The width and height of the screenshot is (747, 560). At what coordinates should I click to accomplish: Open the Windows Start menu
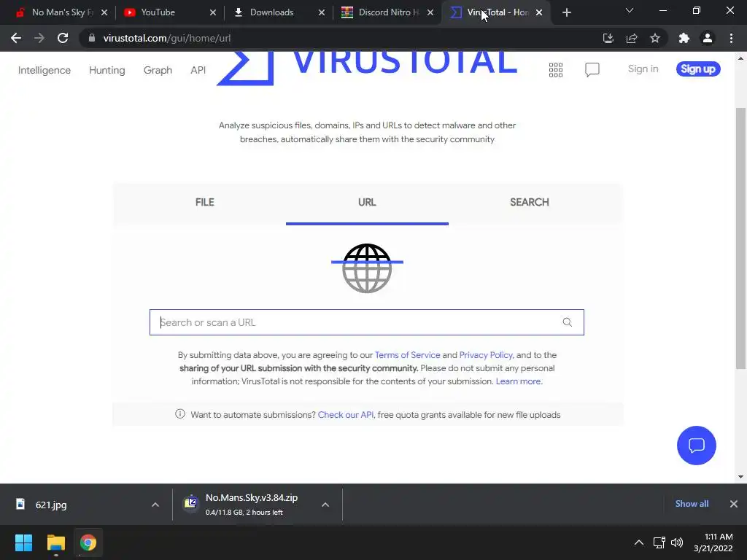[x=23, y=542]
